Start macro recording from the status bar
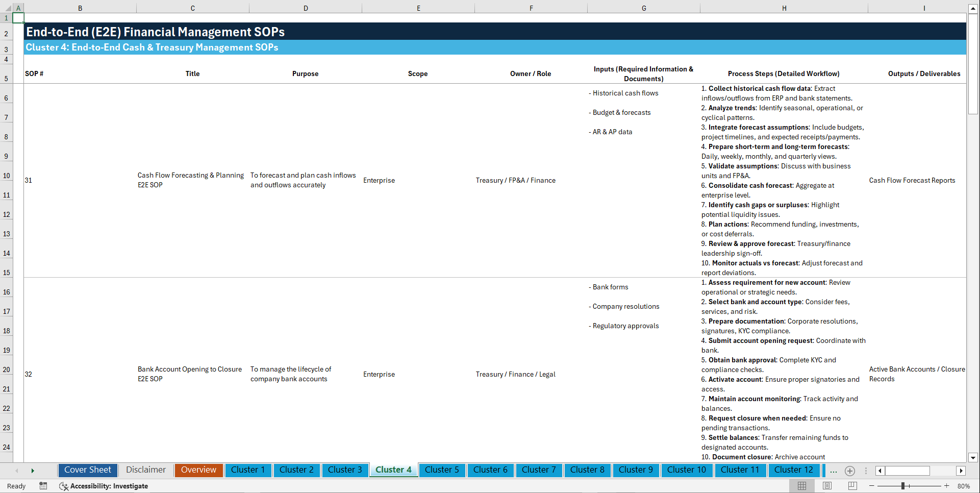This screenshot has width=980, height=493. [x=43, y=486]
